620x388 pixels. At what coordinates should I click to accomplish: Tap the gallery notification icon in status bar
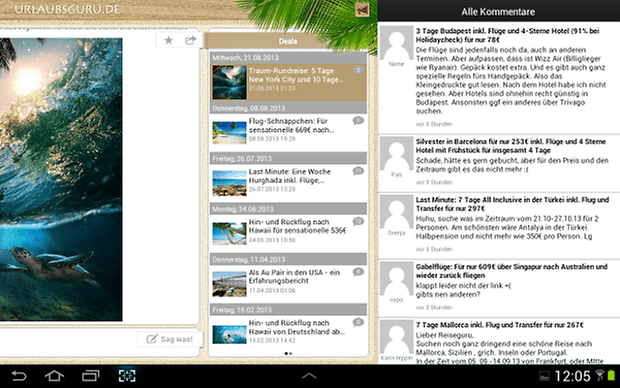pyautogui.click(x=544, y=376)
